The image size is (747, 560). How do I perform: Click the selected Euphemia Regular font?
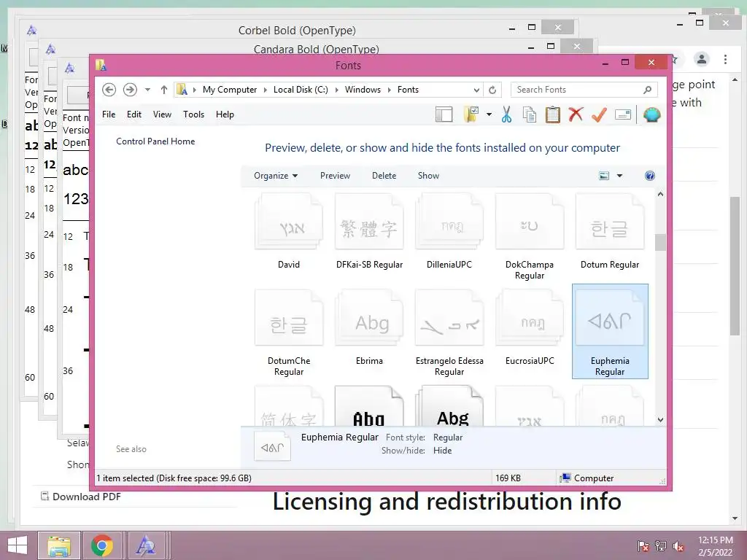tap(610, 332)
